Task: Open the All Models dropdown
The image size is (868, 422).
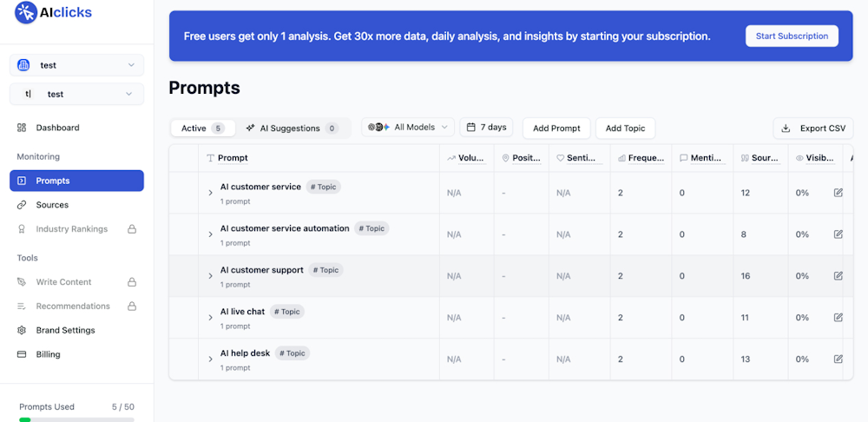Action: coord(408,128)
